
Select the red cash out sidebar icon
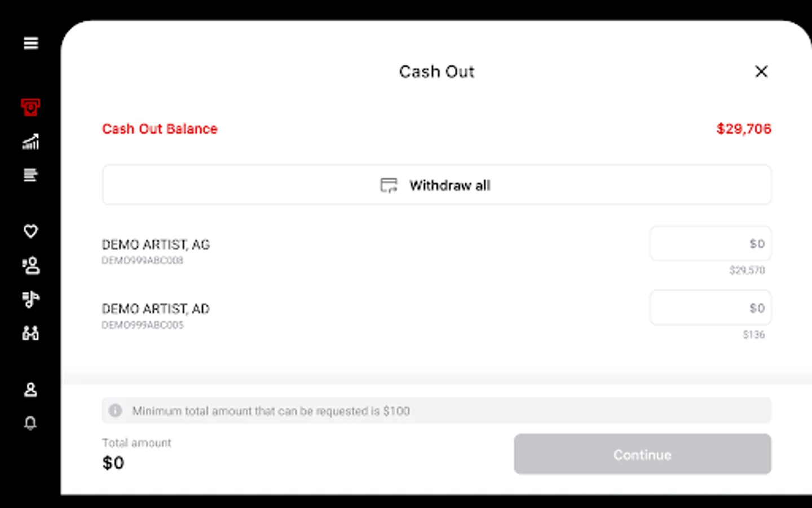coord(30,107)
